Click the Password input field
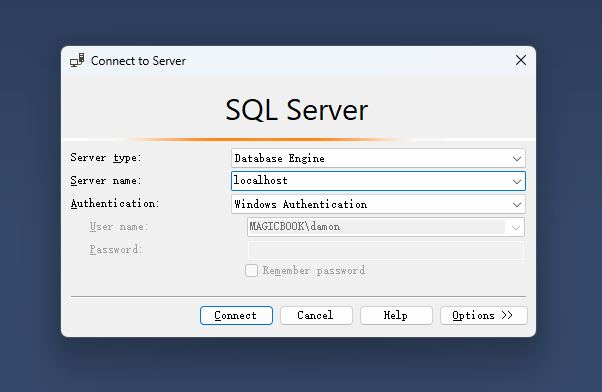This screenshot has height=392, width=602. [x=386, y=250]
